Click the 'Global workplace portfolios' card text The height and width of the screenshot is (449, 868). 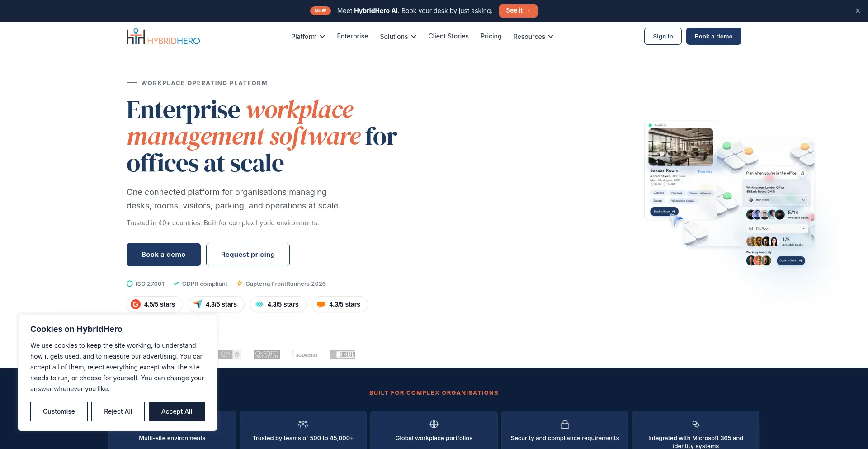point(434,438)
